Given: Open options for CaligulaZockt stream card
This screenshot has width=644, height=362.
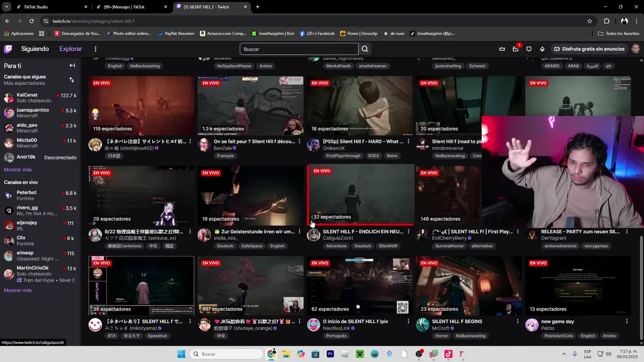Looking at the screenshot, I should (x=409, y=232).
